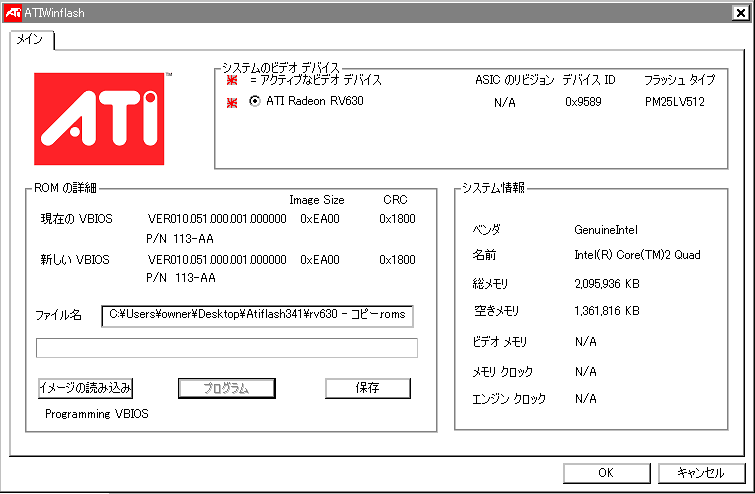755x494 pixels.
Task: Click the プログラム button
Action: pyautogui.click(x=227, y=388)
